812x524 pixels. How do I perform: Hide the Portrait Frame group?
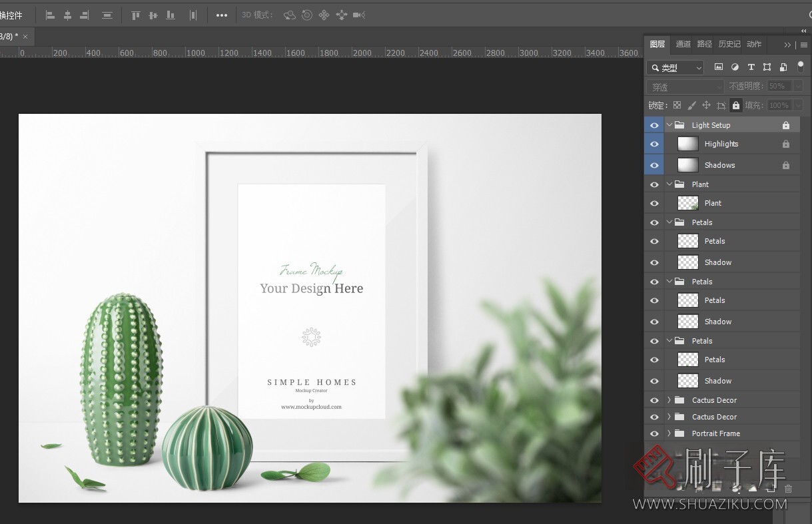654,433
